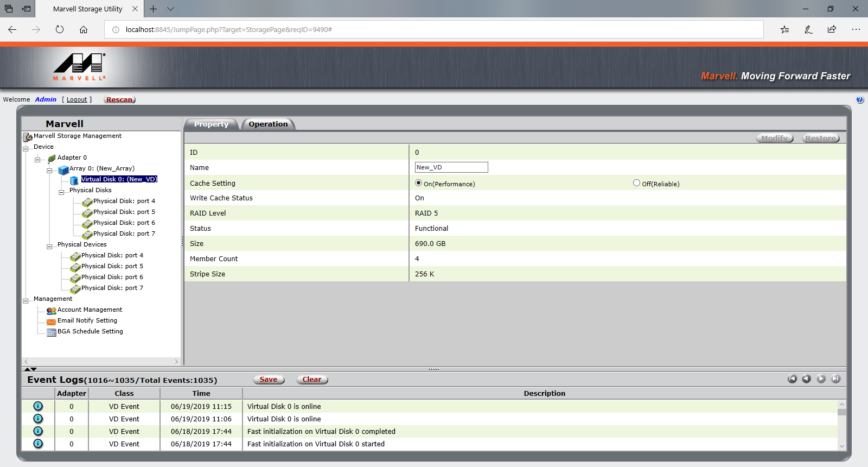Screen dimensions: 868x467
Task: Click the Admin user link
Action: coord(46,99)
